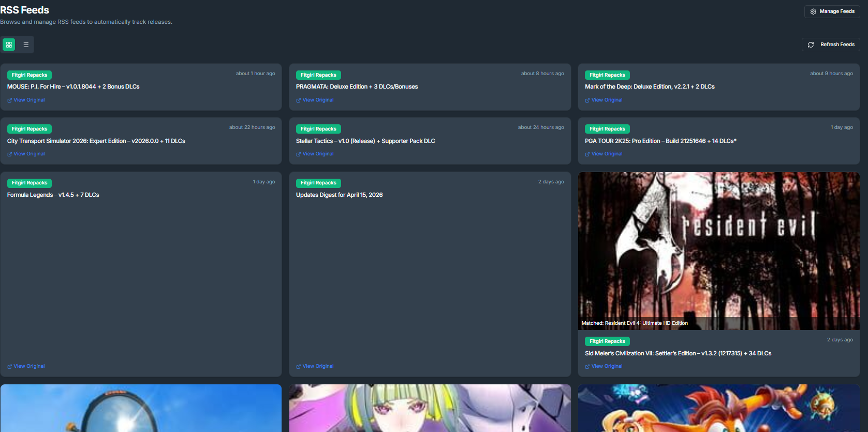Open View Original for MOUSE: P.I. For Hire
The width and height of the screenshot is (868, 432).
[x=26, y=100]
